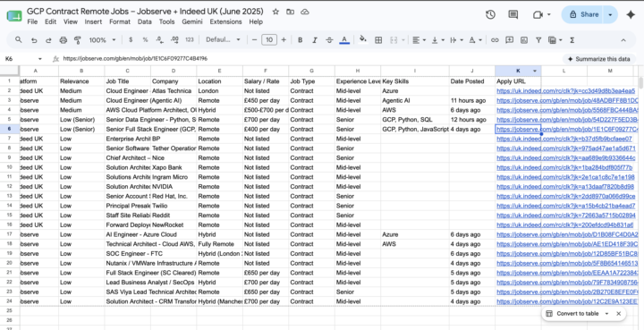Select cell with company Reddit

174,216
